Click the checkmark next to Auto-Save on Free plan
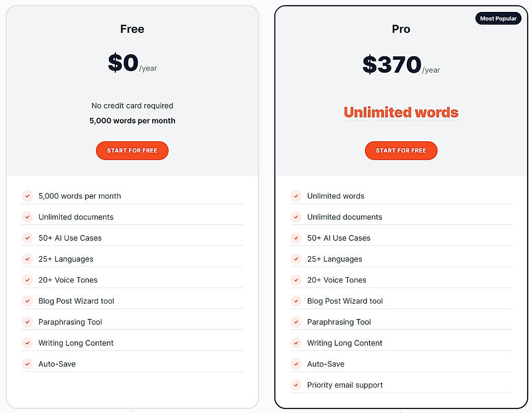This screenshot has width=532, height=413. 27,364
